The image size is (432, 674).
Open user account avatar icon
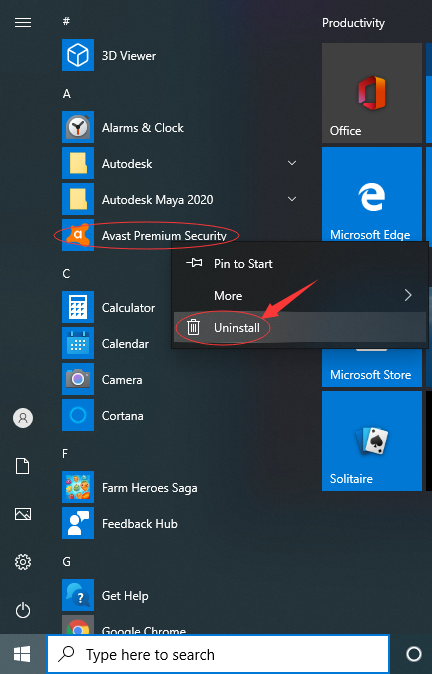pos(23,418)
